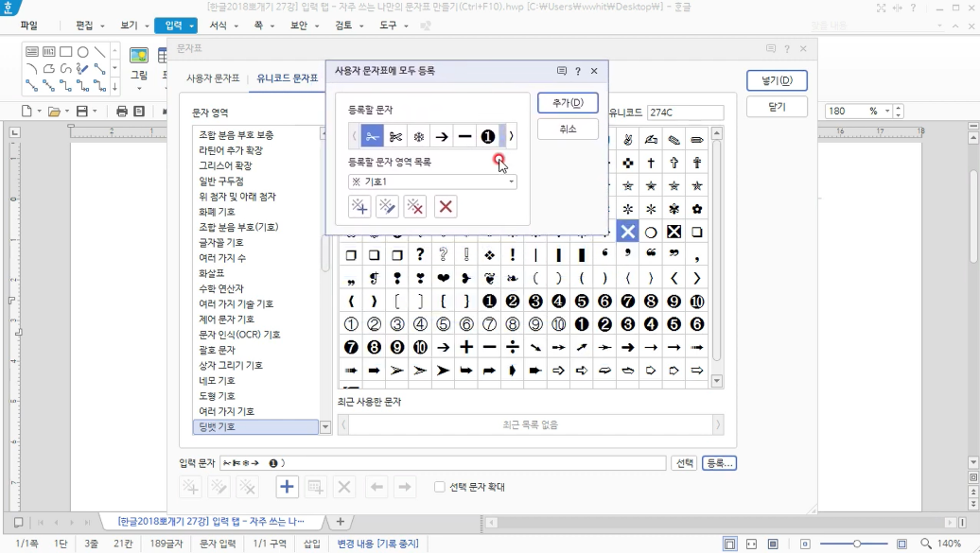
Task: Adjust the zoom slider in the status bar
Action: coord(856,544)
